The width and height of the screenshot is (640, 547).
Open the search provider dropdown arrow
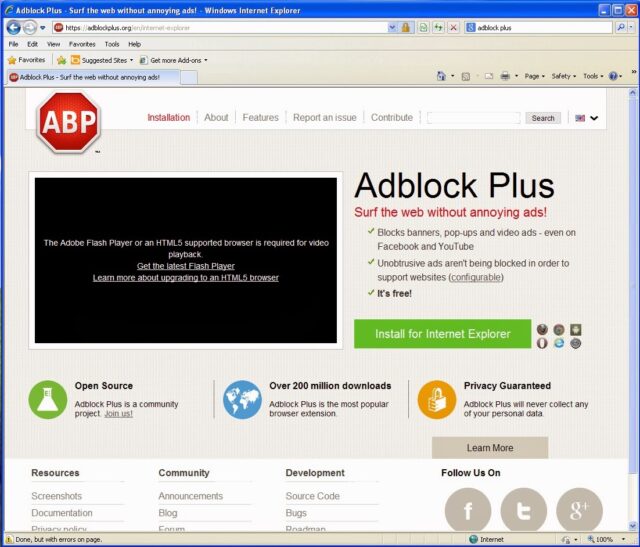pyautogui.click(x=631, y=27)
